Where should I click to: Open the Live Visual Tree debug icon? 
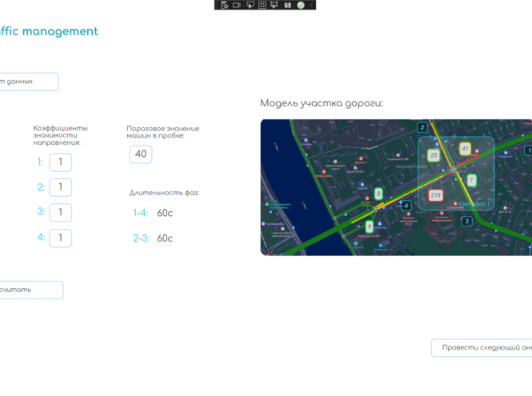pyautogui.click(x=225, y=5)
